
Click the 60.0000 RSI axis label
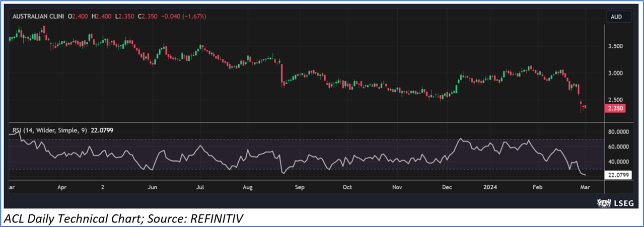point(619,147)
